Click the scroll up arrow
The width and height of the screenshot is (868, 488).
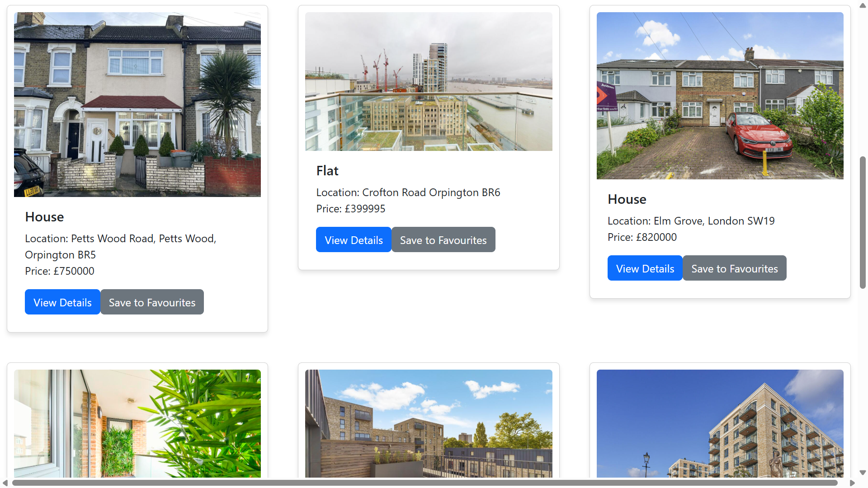tap(863, 5)
